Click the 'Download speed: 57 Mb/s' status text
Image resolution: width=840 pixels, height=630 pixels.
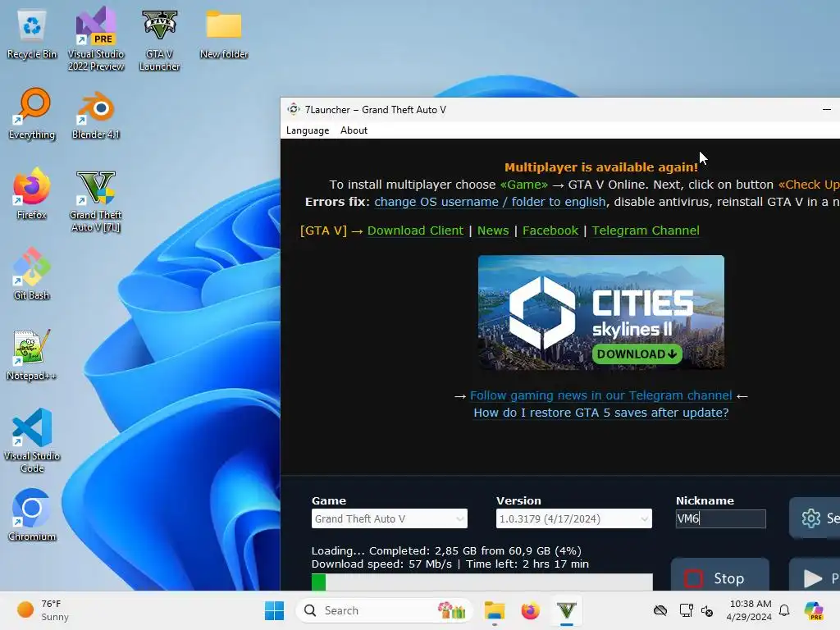tap(381, 564)
